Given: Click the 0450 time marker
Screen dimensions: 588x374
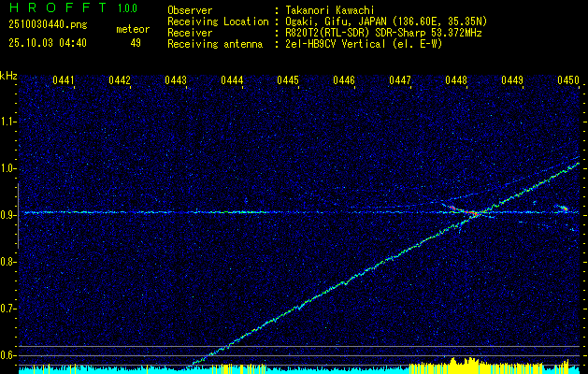Looking at the screenshot, I should pyautogui.click(x=568, y=80).
